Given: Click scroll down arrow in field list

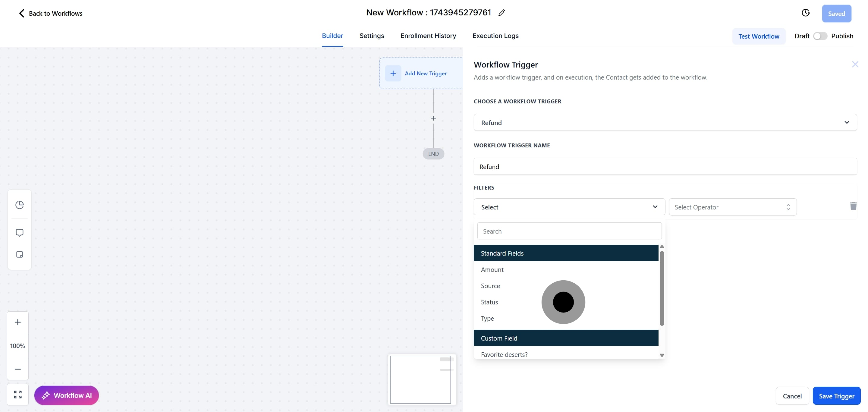Looking at the screenshot, I should (662, 355).
